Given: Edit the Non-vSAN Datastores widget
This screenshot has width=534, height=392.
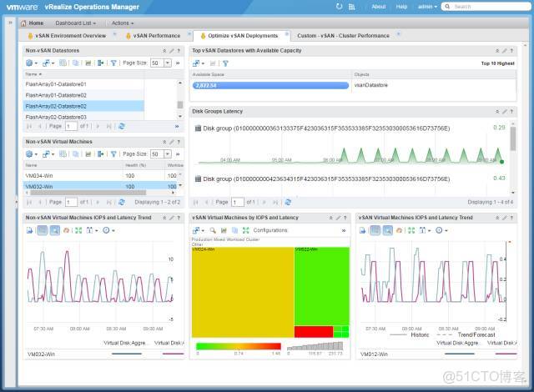Looking at the screenshot, I should tap(172, 51).
